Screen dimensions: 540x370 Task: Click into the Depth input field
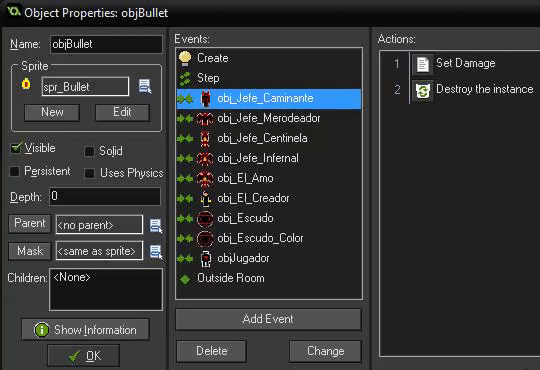point(105,196)
